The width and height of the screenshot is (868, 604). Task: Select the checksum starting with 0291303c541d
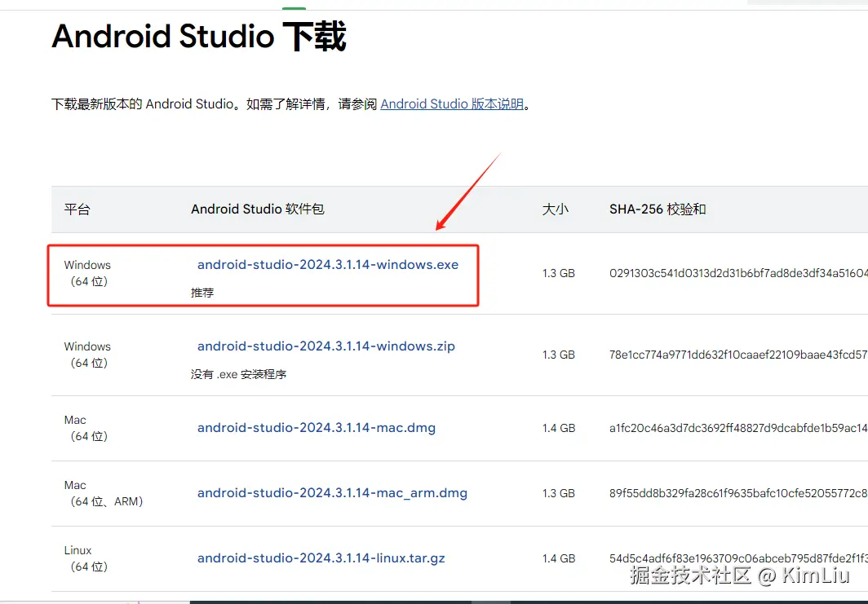point(738,273)
